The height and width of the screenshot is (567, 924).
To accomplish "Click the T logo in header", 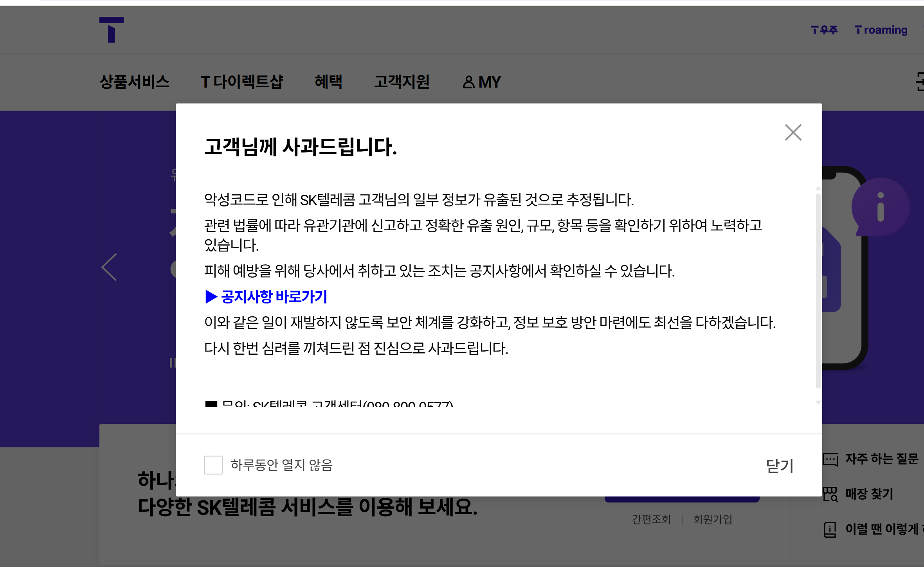I will [x=112, y=30].
